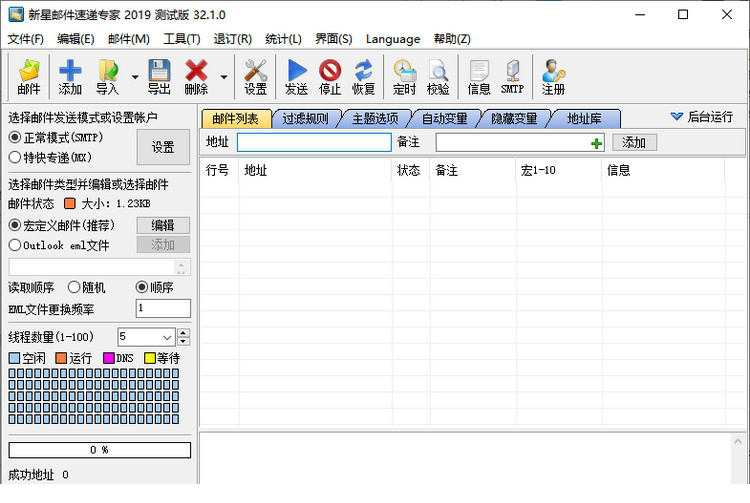Open 设置 wrench settings toolbar icon
Viewport: 750px width, 503px height.
click(255, 77)
